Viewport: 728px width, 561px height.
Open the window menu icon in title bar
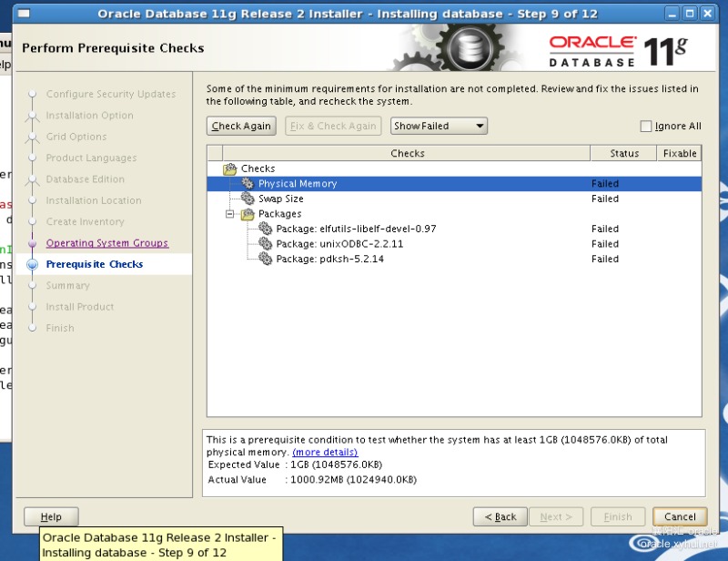[x=24, y=14]
